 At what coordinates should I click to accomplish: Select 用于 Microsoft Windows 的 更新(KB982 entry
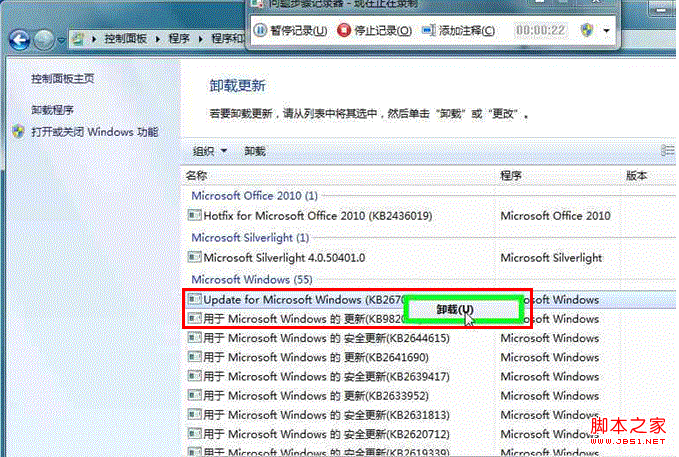click(x=303, y=319)
